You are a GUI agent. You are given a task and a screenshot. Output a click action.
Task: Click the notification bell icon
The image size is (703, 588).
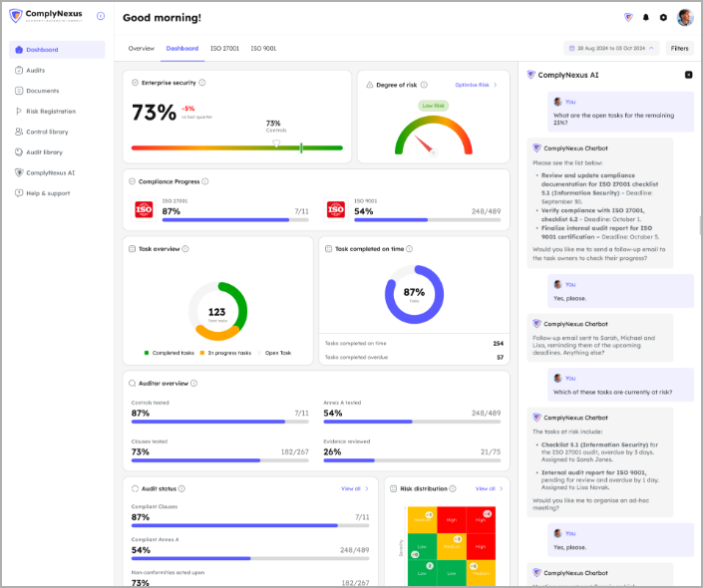tap(646, 17)
